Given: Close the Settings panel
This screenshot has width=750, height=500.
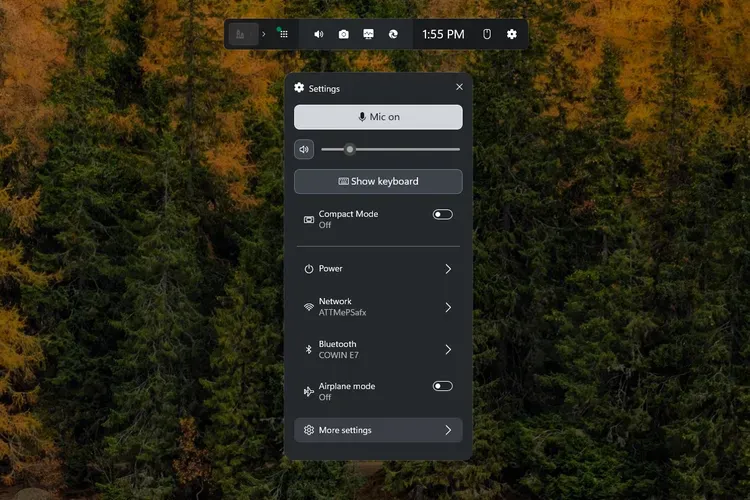Looking at the screenshot, I should [x=460, y=88].
